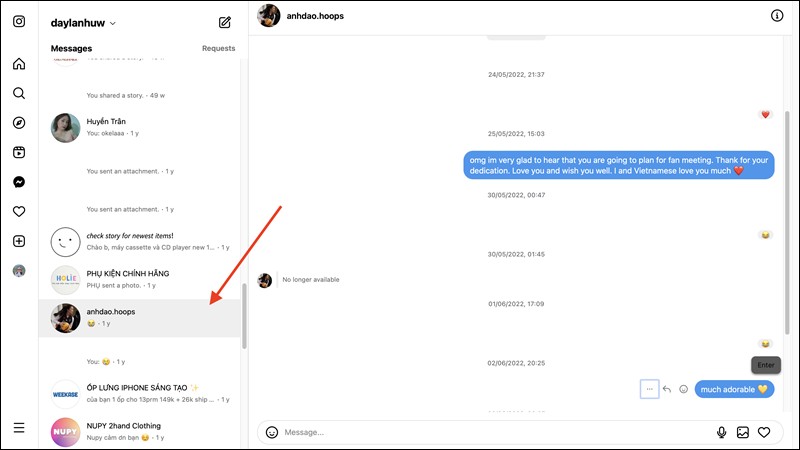Click the Message text input field
Viewport: 800px width, 450px height.
coord(490,432)
